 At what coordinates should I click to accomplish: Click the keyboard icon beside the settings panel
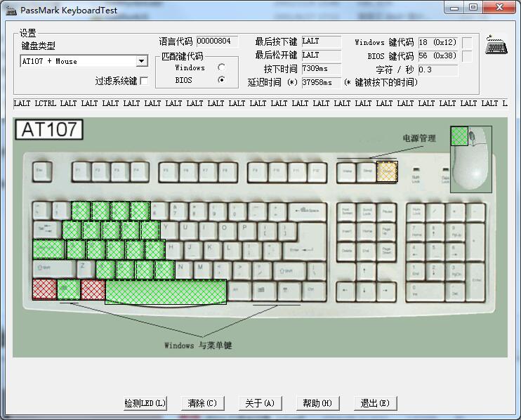[x=496, y=45]
